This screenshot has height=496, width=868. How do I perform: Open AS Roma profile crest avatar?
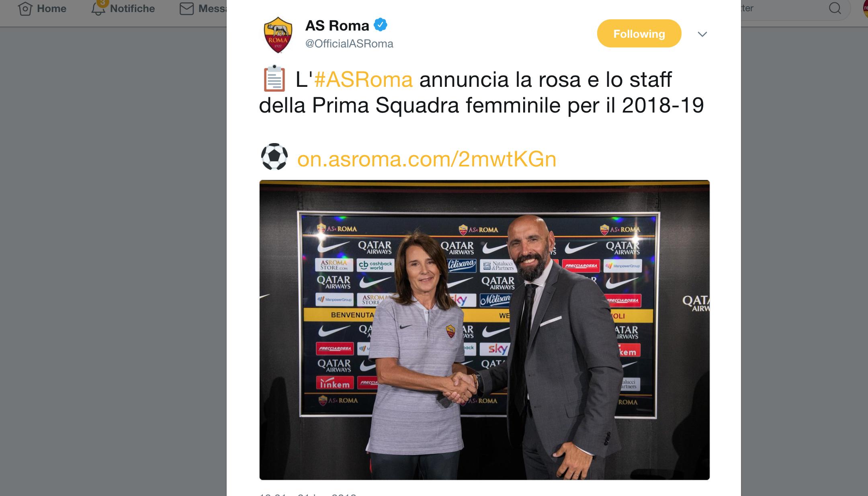[278, 35]
